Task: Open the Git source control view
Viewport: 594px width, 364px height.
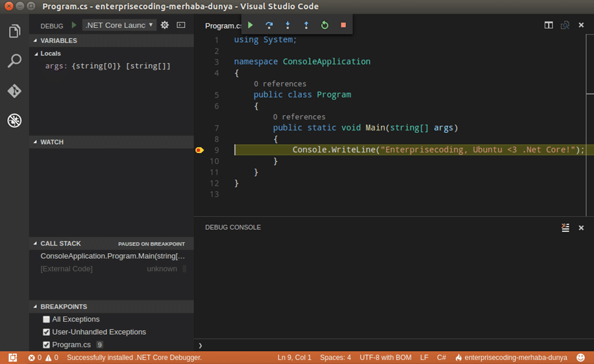Action: click(x=14, y=91)
